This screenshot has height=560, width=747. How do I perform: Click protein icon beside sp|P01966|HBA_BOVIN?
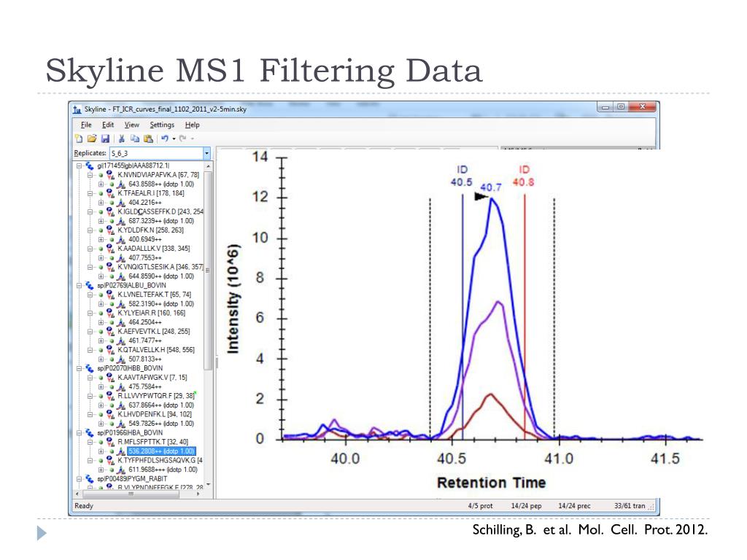tap(90, 433)
